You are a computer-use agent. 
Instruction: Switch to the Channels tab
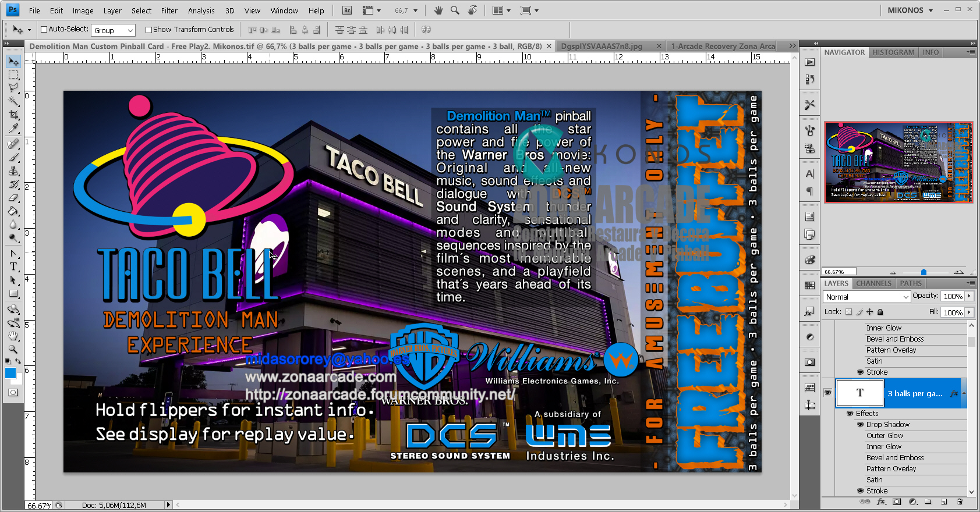point(873,283)
